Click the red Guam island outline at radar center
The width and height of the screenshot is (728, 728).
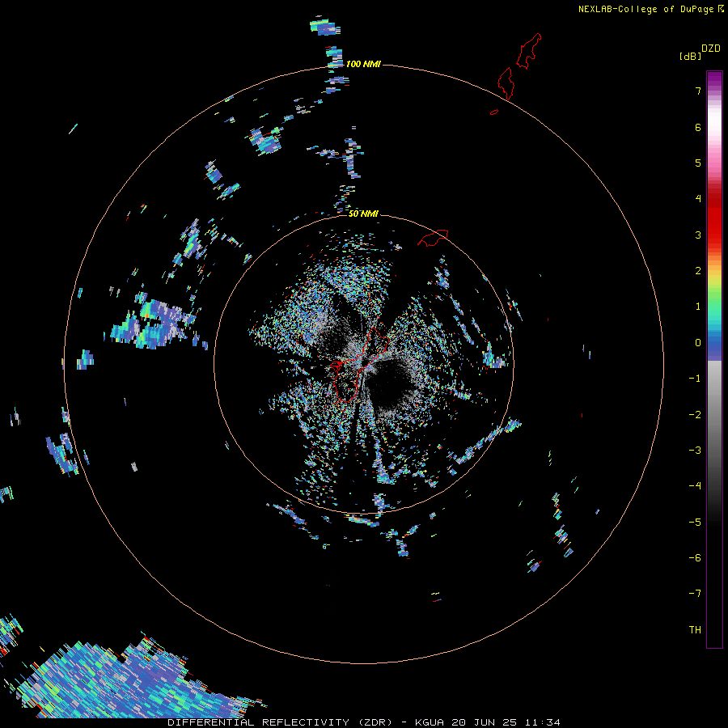coord(360,365)
